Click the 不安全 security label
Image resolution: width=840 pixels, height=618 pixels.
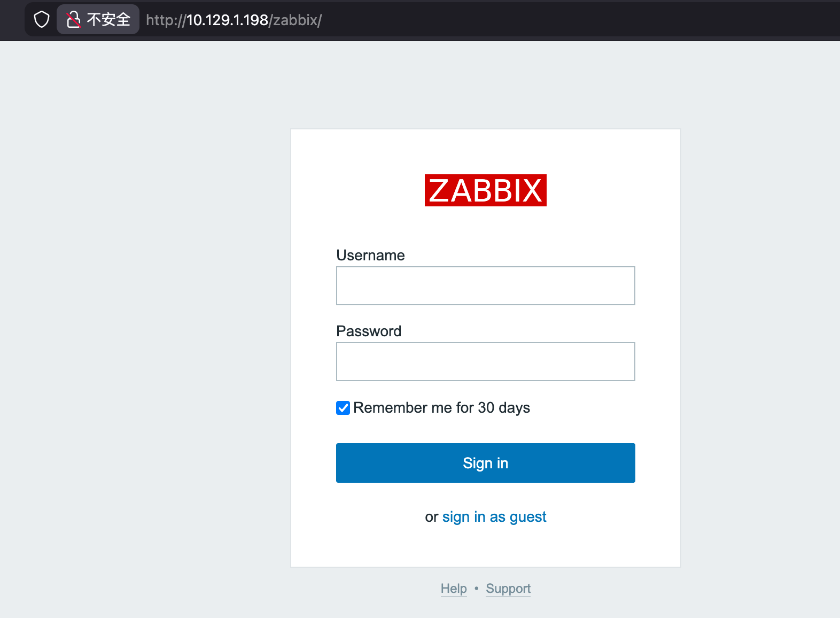pyautogui.click(x=108, y=20)
